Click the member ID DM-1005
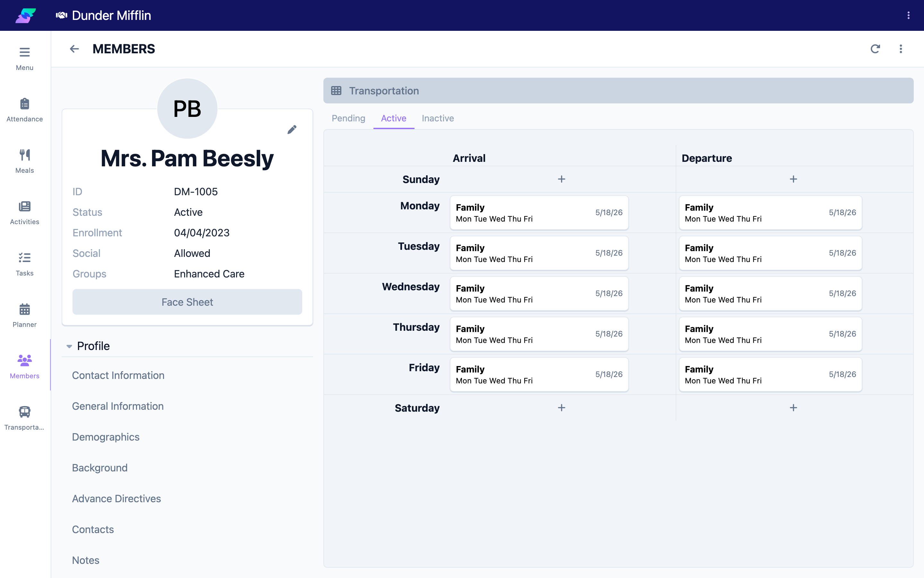 (196, 191)
